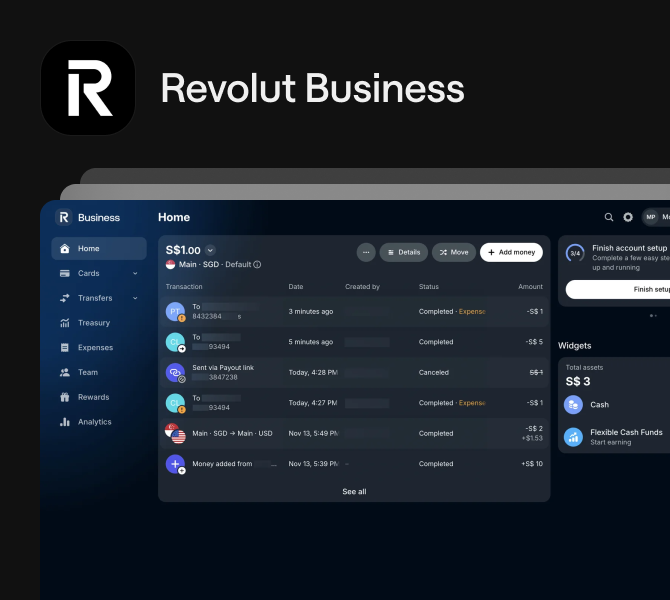Click the plus icon on Money added row

coord(175,464)
